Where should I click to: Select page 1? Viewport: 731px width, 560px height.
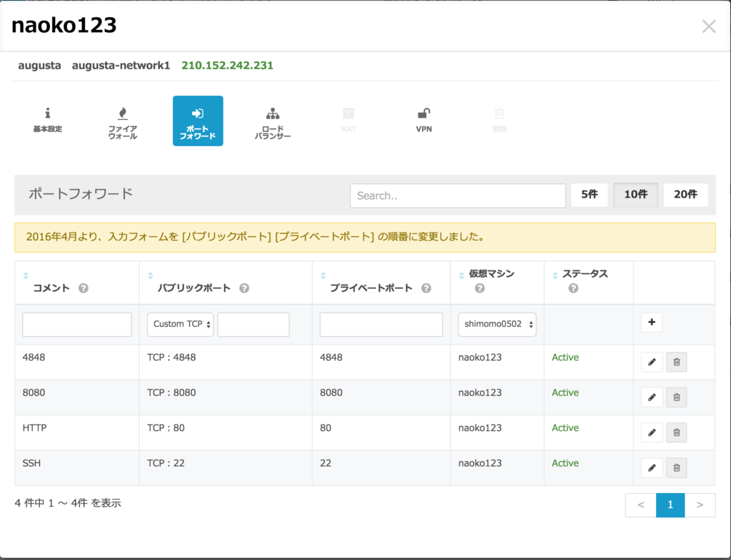click(670, 505)
